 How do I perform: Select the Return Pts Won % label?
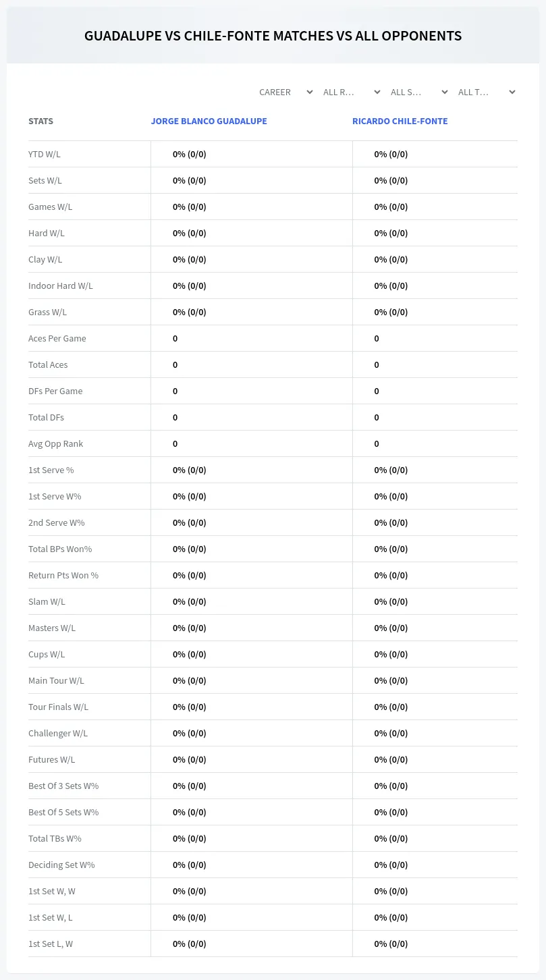click(x=63, y=575)
